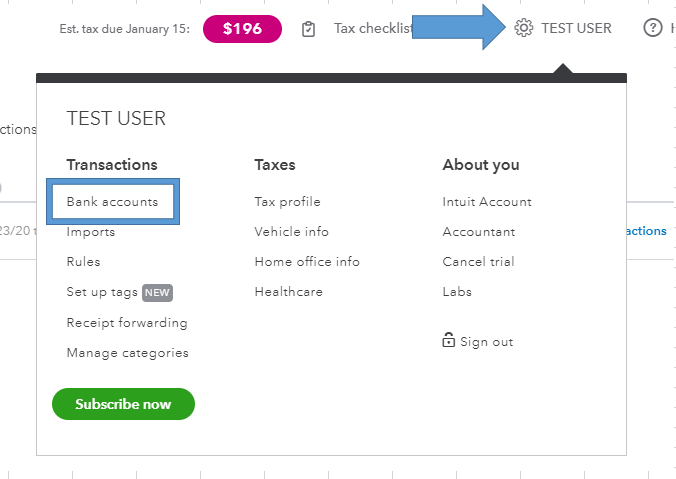676x479 pixels.
Task: Click Cancel trial option
Action: point(479,262)
